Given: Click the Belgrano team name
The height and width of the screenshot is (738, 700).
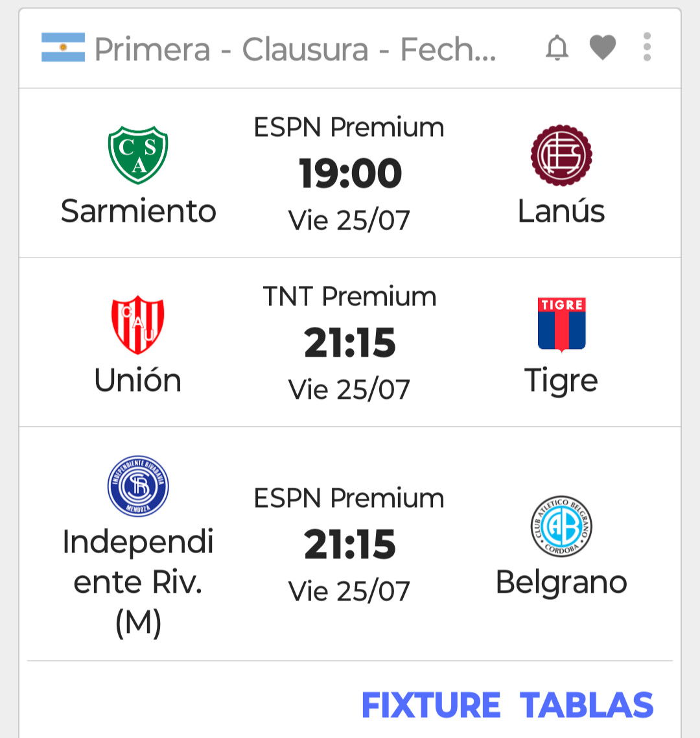Looking at the screenshot, I should pyautogui.click(x=561, y=582).
